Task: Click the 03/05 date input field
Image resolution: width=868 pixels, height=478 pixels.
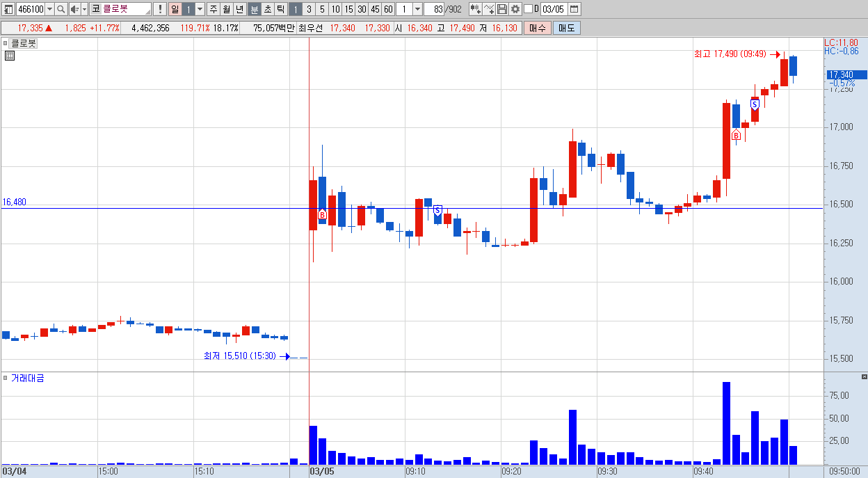Action: 554,9
